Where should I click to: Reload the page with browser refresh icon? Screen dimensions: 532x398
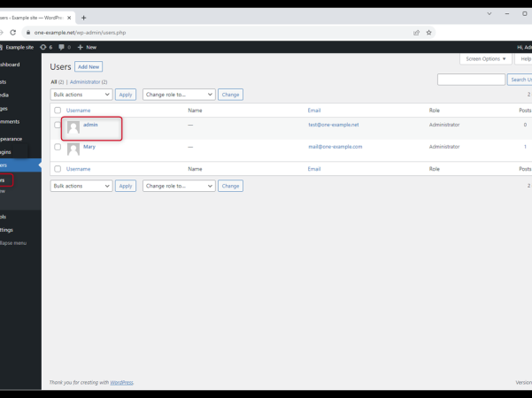tap(13, 32)
